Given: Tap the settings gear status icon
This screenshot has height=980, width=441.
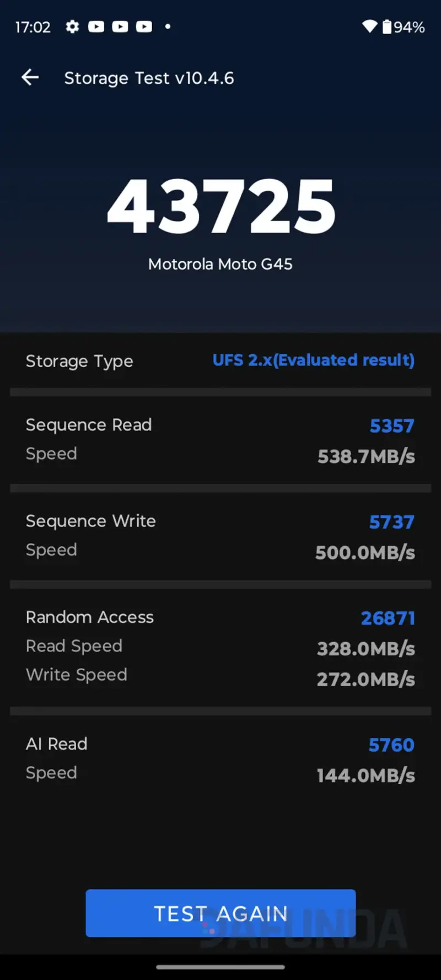Looking at the screenshot, I should pos(72,26).
